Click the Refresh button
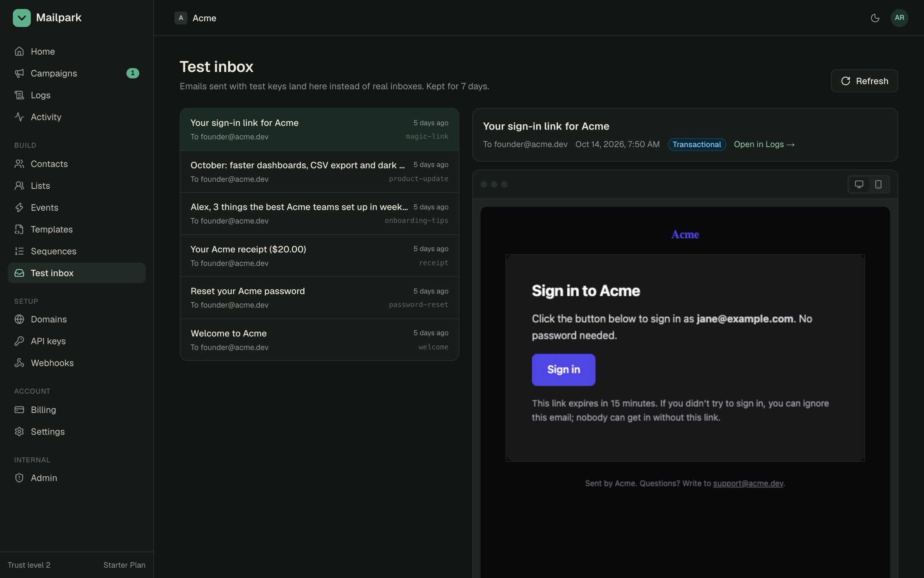924x578 pixels. click(x=864, y=81)
